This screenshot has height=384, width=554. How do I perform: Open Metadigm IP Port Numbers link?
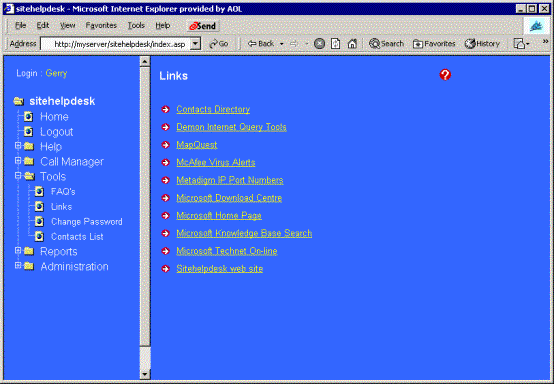230,180
